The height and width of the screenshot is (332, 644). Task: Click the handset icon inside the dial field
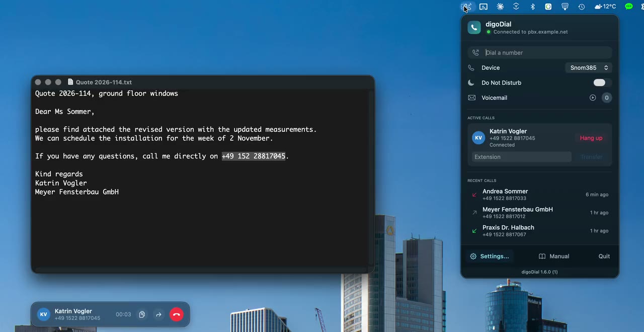pos(476,52)
